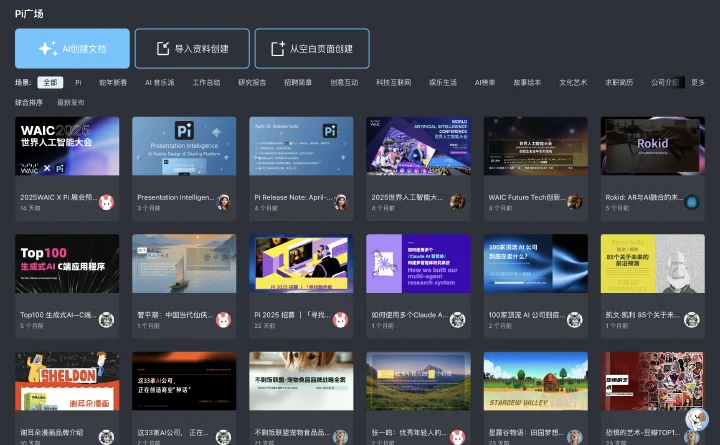Click author avatar on Pi Release Note card
720x445 pixels.
(341, 202)
